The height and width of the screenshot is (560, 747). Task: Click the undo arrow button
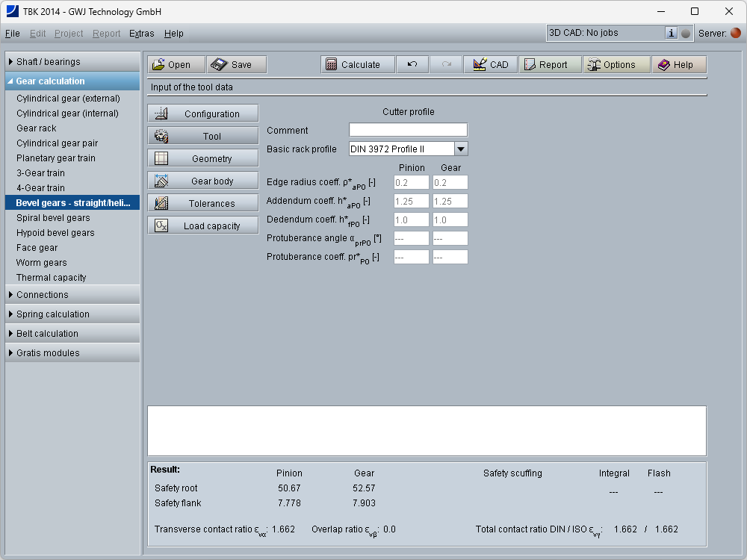[412, 65]
